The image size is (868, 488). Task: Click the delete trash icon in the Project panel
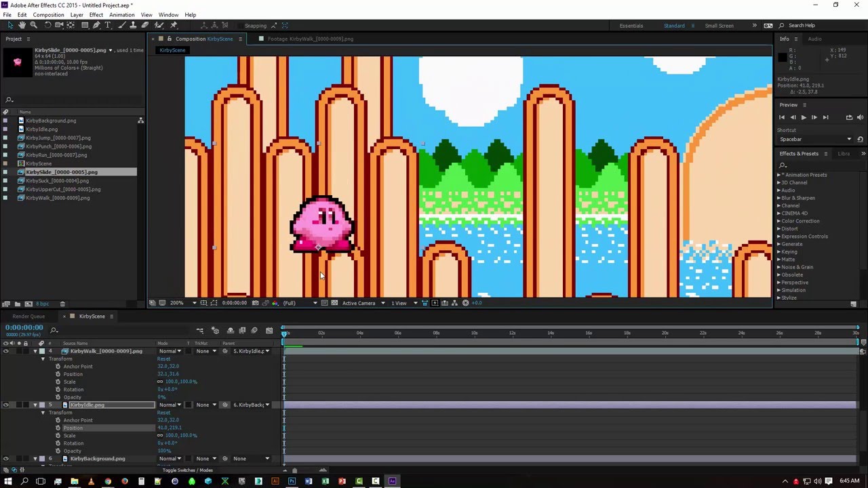point(62,304)
